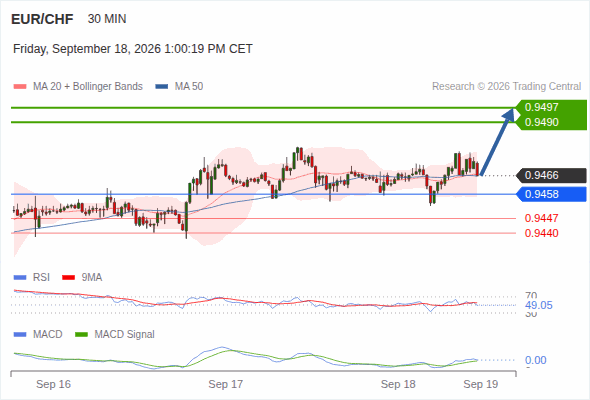
Task: Click the EUR/CHF chart title
Action: coord(42,19)
